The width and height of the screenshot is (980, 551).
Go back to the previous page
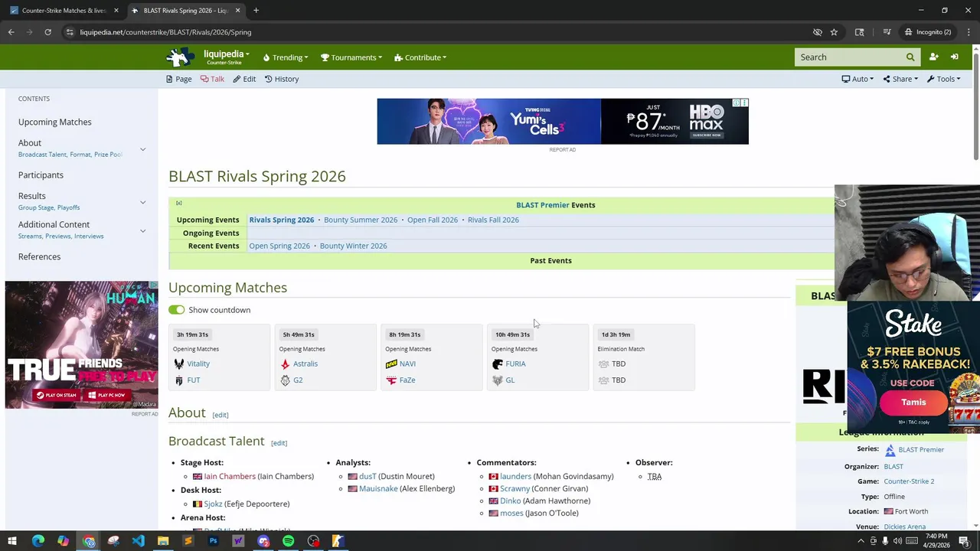click(x=11, y=32)
